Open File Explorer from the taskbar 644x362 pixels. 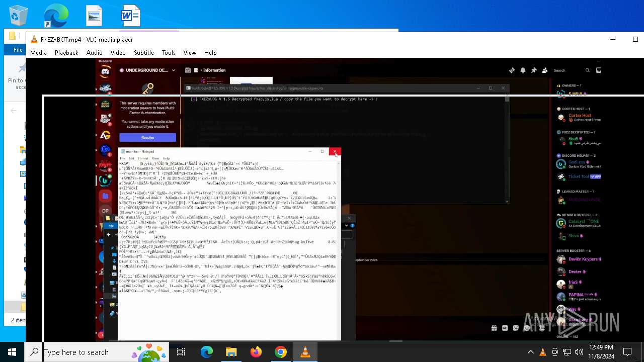pos(231,352)
